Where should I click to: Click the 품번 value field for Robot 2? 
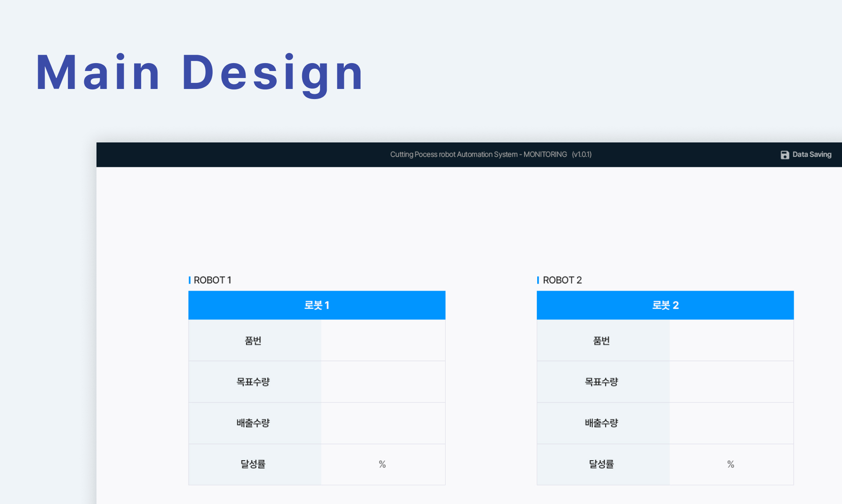731,341
